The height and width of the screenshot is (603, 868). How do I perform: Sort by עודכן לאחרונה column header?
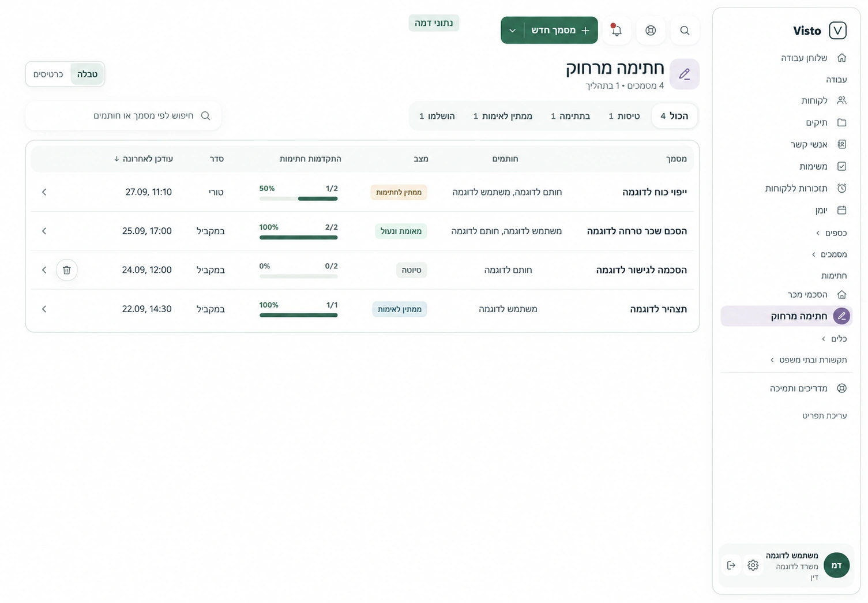(x=144, y=159)
